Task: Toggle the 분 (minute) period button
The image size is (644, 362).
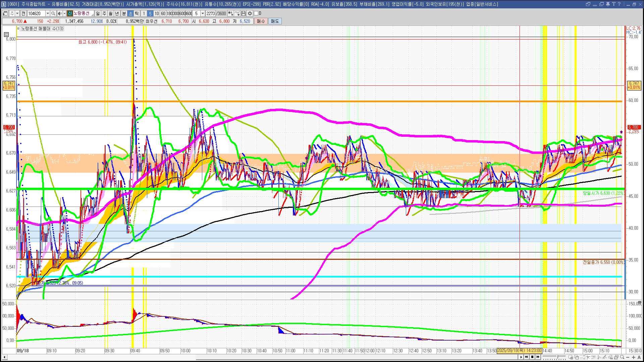Action: [x=124, y=13]
